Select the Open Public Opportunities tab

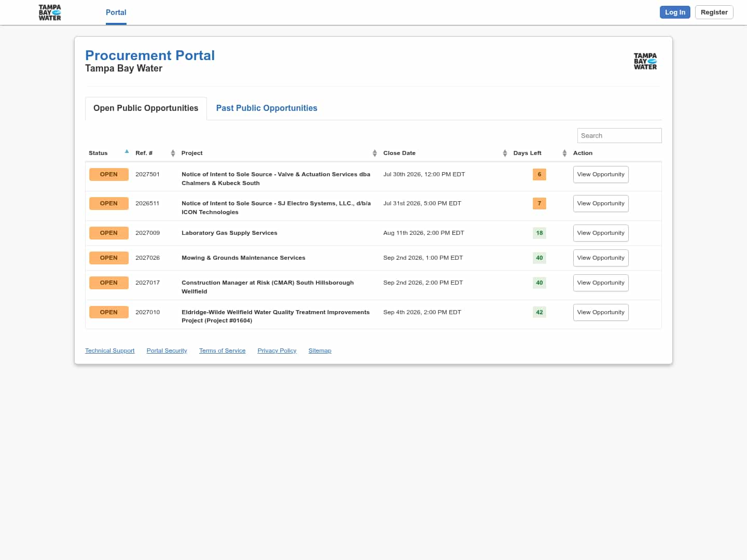(146, 108)
